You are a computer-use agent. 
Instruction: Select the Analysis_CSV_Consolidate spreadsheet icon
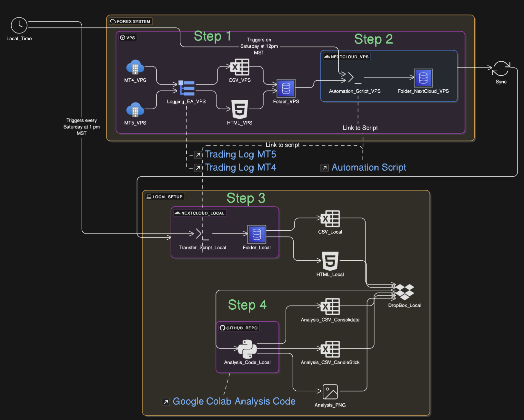(330, 306)
